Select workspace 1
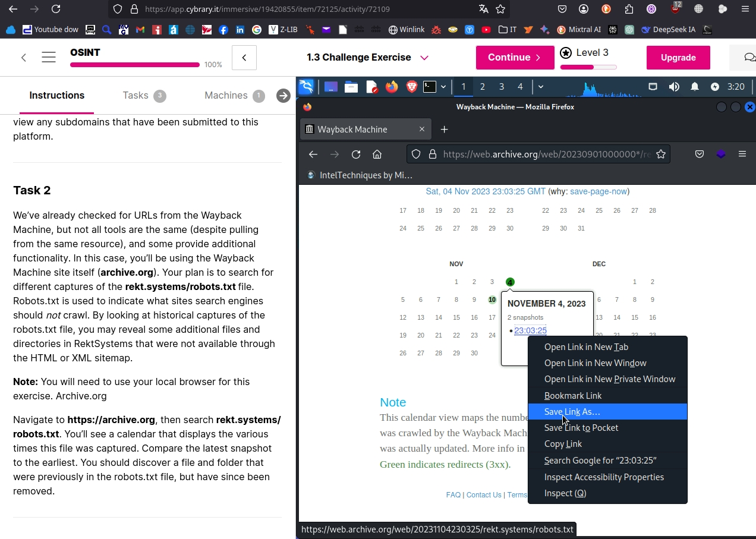The width and height of the screenshot is (756, 539). click(463, 87)
